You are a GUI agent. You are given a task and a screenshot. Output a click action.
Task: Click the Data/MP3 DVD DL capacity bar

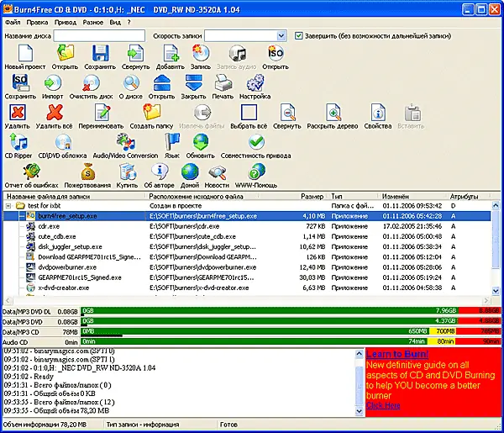click(291, 311)
